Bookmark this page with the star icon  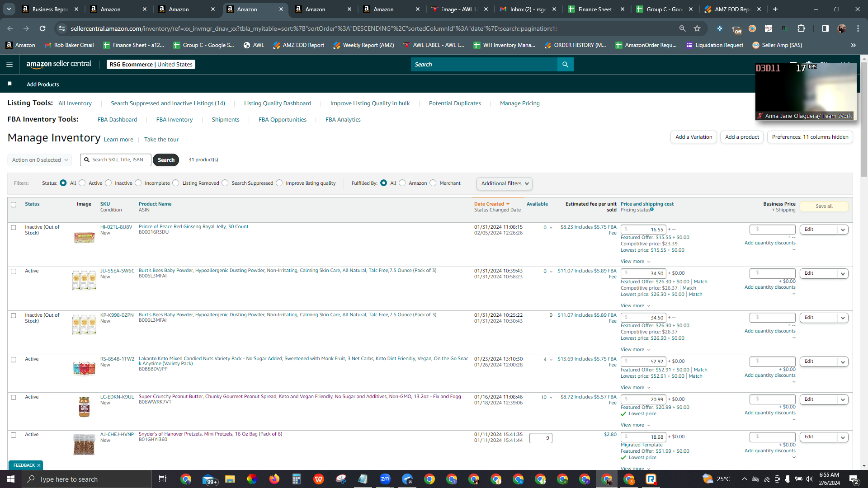coord(697,28)
